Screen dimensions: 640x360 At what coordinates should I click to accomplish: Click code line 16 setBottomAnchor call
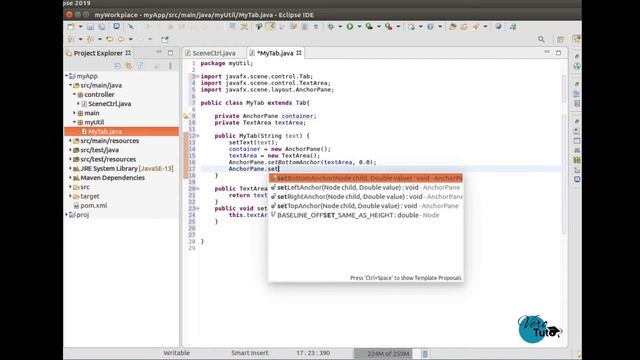pyautogui.click(x=302, y=162)
